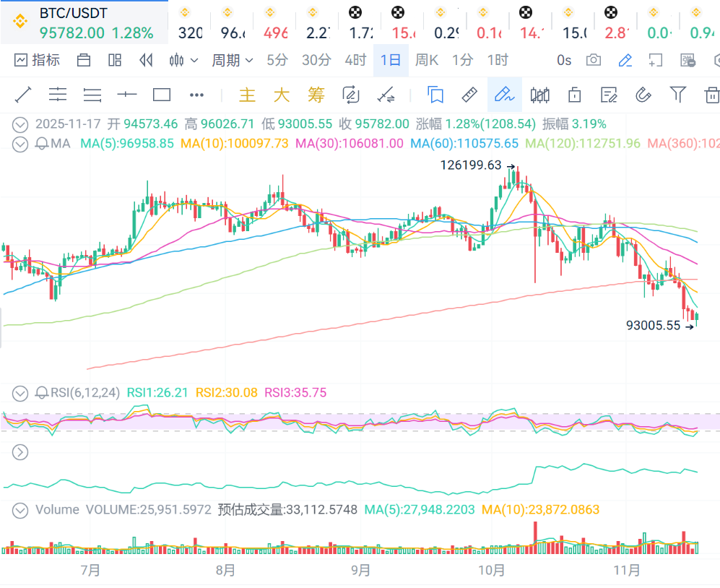Select the trend line drawing tool
The height and width of the screenshot is (588, 720).
pyautogui.click(x=23, y=95)
